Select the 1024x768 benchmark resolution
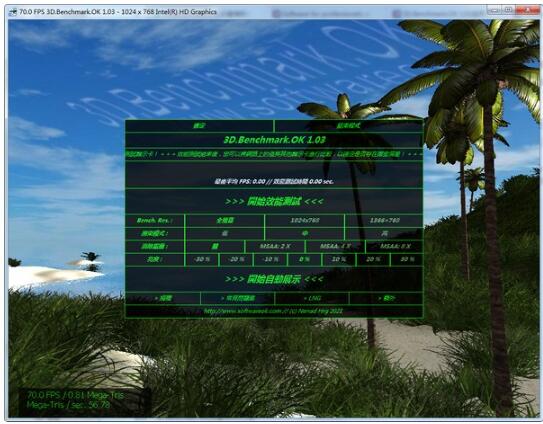 [305, 220]
